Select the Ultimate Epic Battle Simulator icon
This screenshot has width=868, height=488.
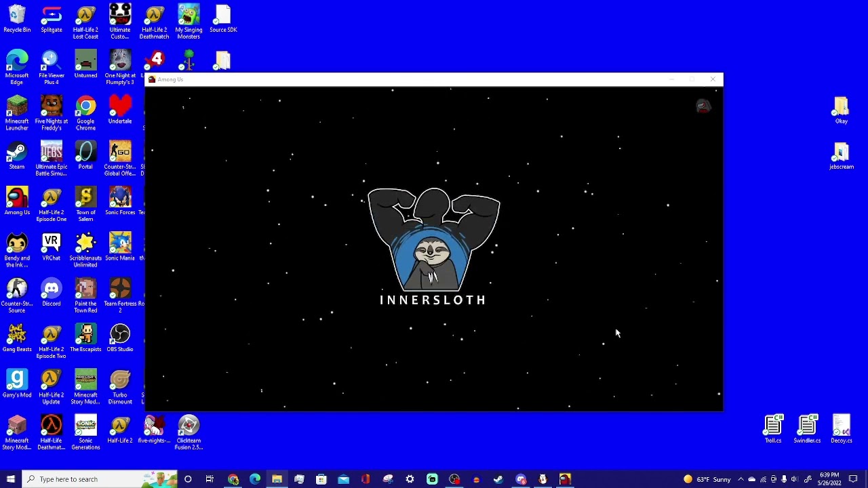click(x=52, y=159)
